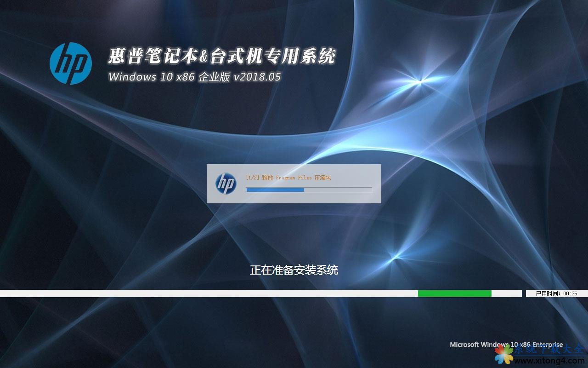This screenshot has width=588, height=368.
Task: Click the Program Files text in dialog
Action: [294, 178]
